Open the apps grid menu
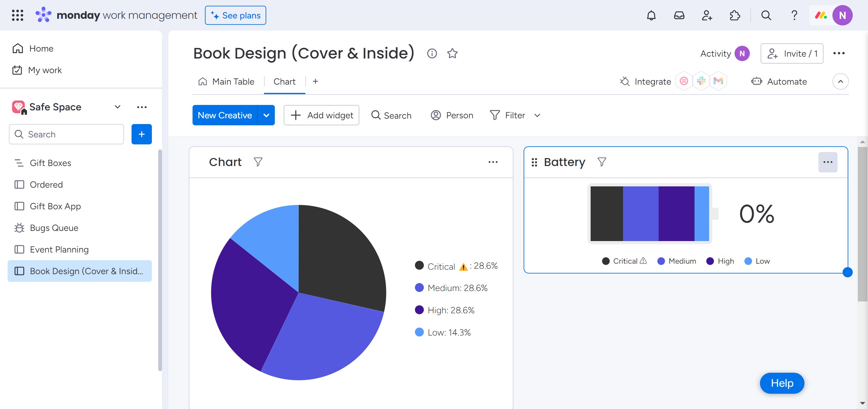The width and height of the screenshot is (868, 409). coord(17,15)
